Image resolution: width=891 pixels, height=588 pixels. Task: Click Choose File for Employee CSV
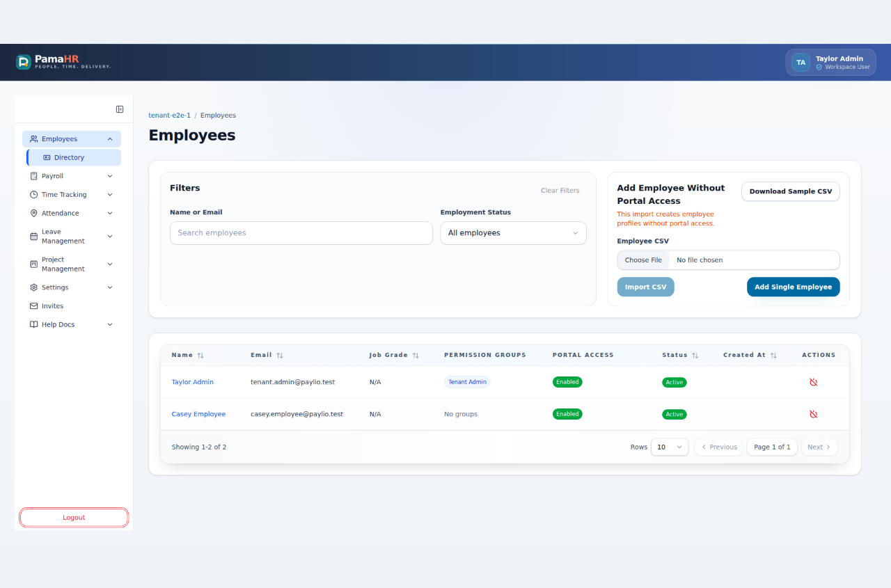tap(643, 260)
